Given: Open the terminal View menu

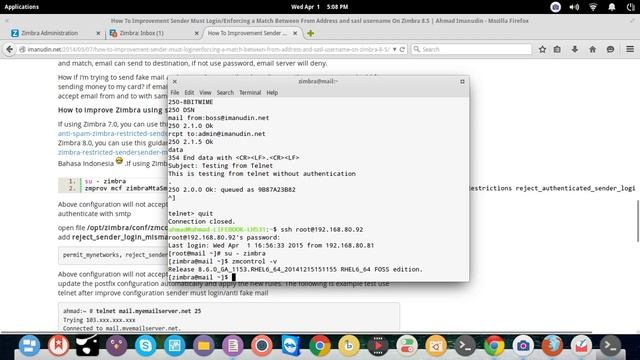Looking at the screenshot, I should [x=205, y=93].
